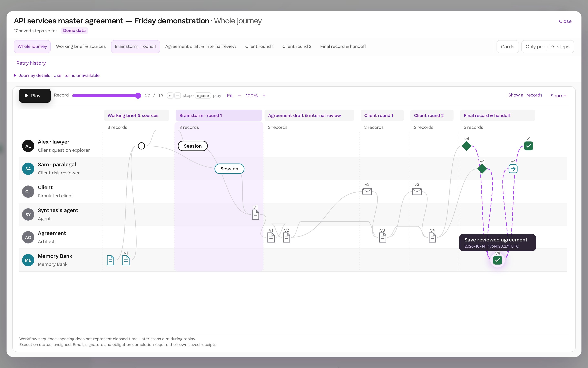Step back with the left arrow key button

170,96
